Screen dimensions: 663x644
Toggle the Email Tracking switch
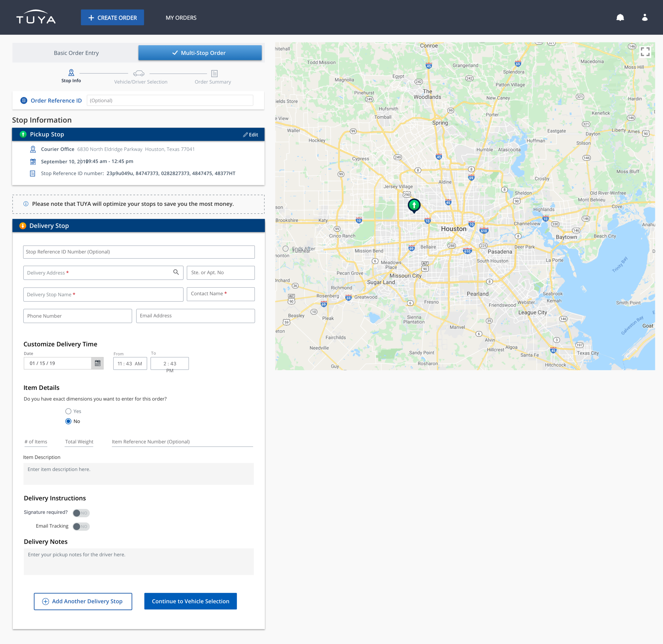[81, 526]
